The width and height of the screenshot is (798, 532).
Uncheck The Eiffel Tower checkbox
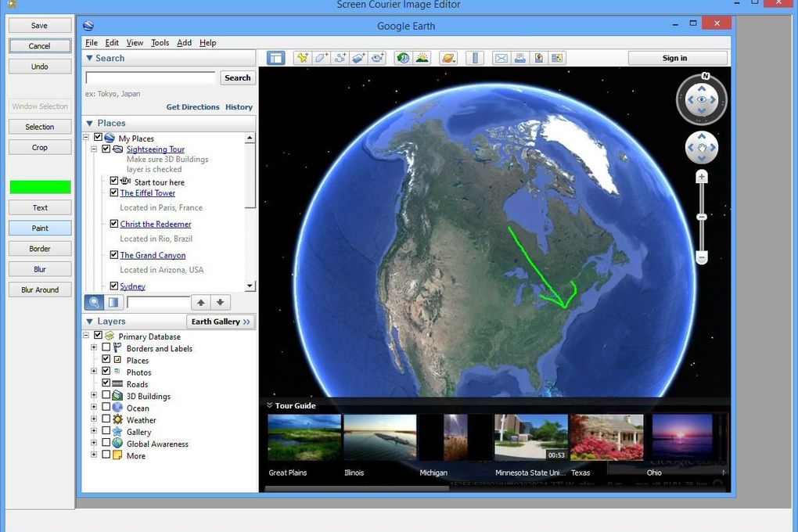(x=114, y=192)
